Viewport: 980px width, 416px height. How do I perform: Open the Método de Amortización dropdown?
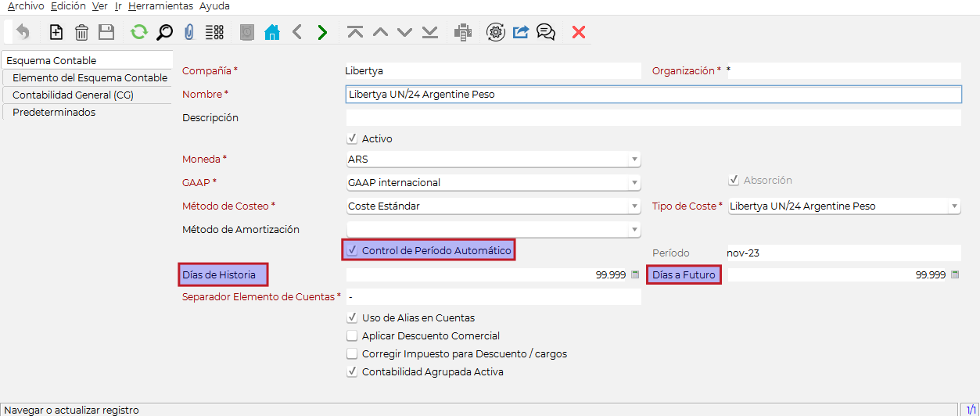tap(634, 230)
